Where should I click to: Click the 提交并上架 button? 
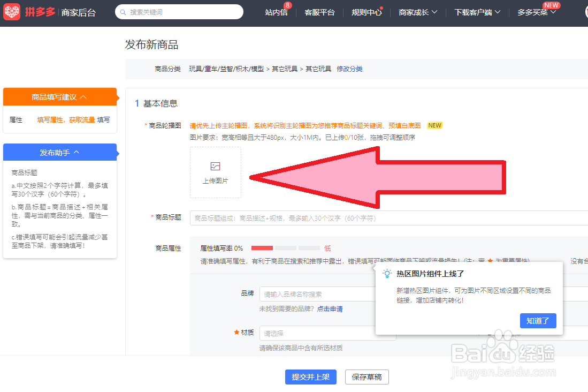[310, 377]
